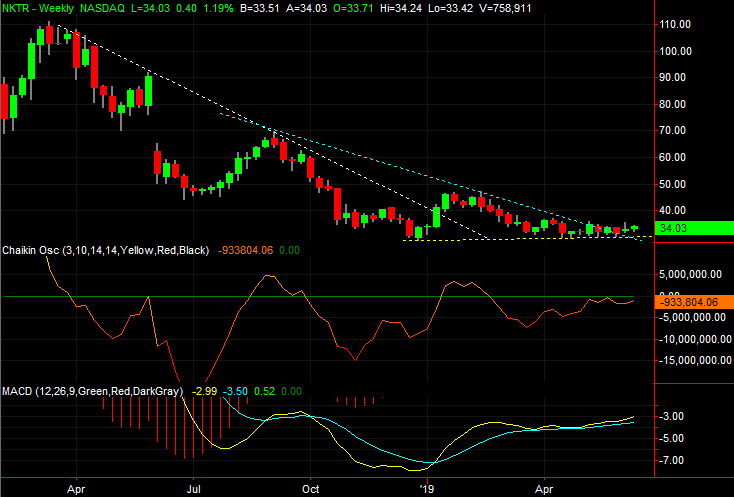Click the yellow MACD value -2.99
The width and height of the screenshot is (734, 497).
tap(205, 391)
